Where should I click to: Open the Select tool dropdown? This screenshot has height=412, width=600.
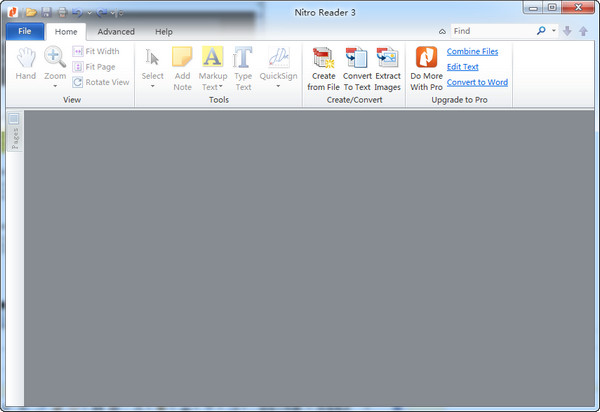pyautogui.click(x=152, y=86)
